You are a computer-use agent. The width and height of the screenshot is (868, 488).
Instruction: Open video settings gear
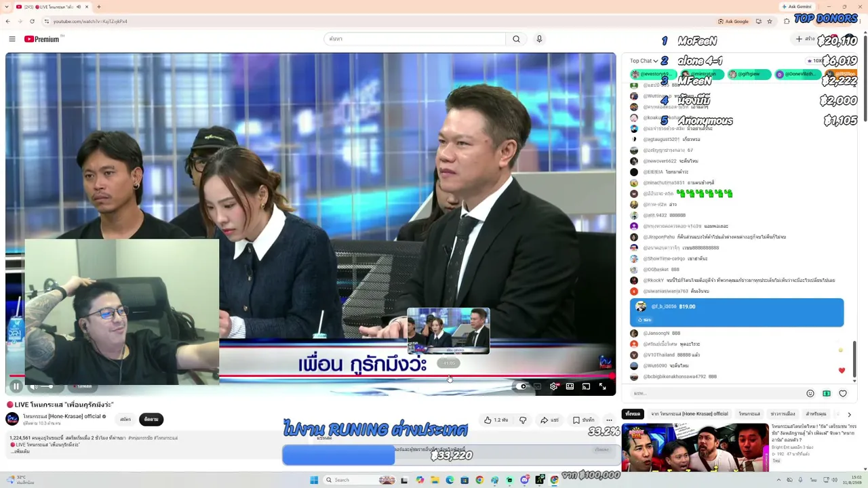pos(553,386)
